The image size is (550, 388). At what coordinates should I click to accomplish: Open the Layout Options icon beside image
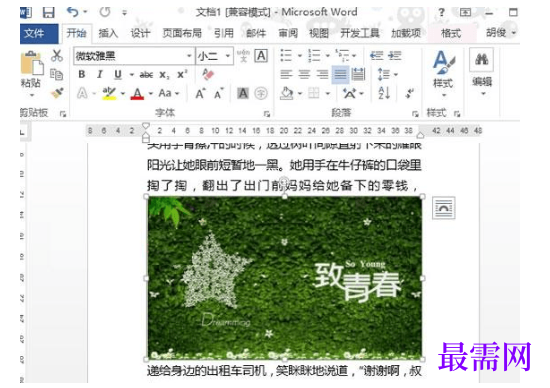pos(444,208)
